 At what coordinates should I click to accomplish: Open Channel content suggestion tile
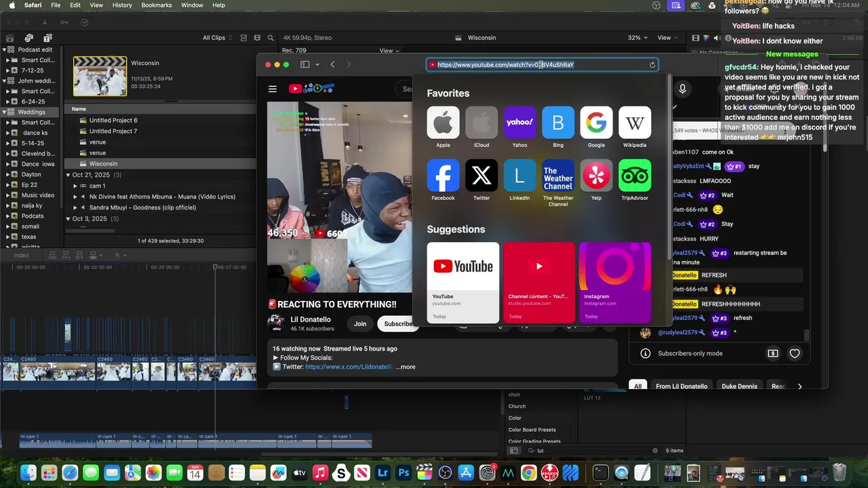tap(539, 283)
